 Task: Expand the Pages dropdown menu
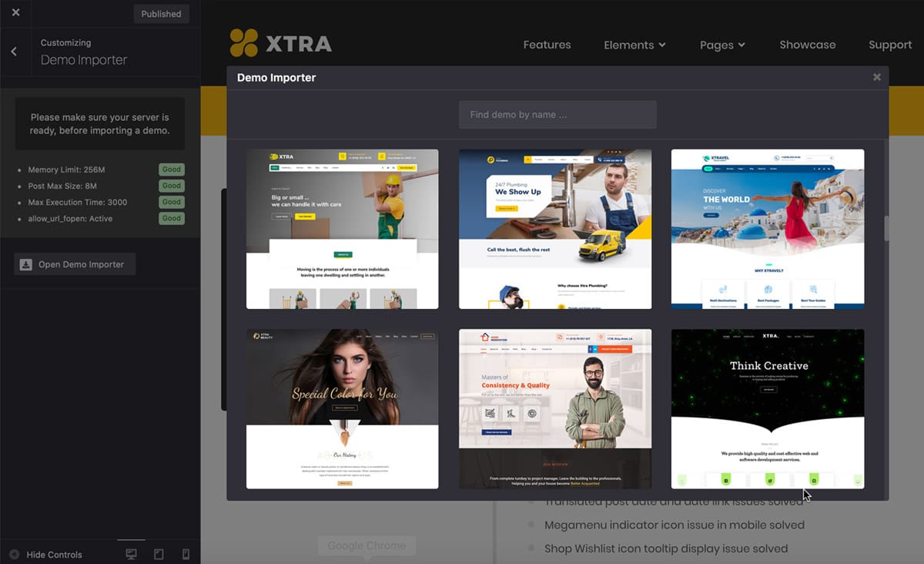[722, 45]
